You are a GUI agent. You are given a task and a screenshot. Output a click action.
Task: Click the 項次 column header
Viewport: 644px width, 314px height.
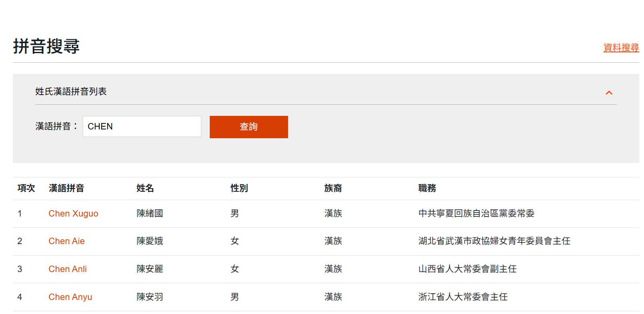[x=26, y=189]
